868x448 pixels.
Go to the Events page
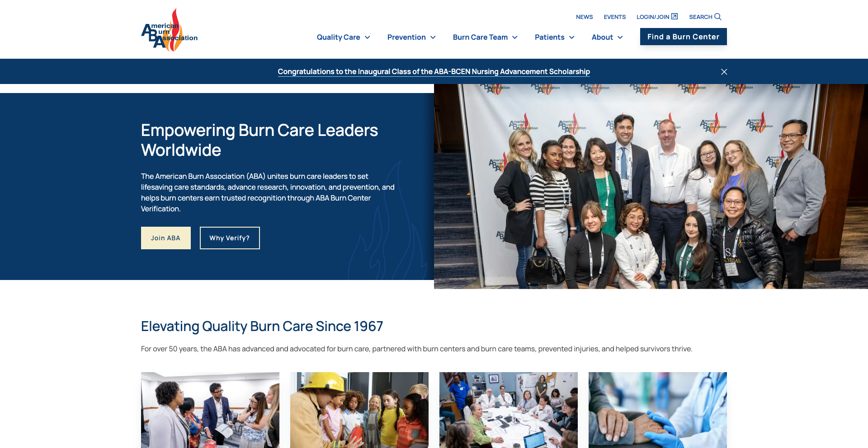pos(614,17)
